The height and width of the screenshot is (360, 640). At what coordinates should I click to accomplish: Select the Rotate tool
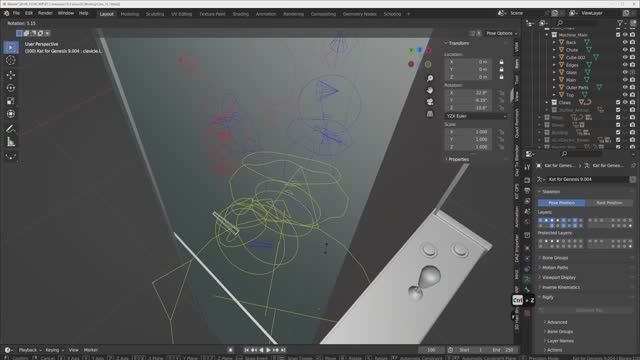coord(11,88)
